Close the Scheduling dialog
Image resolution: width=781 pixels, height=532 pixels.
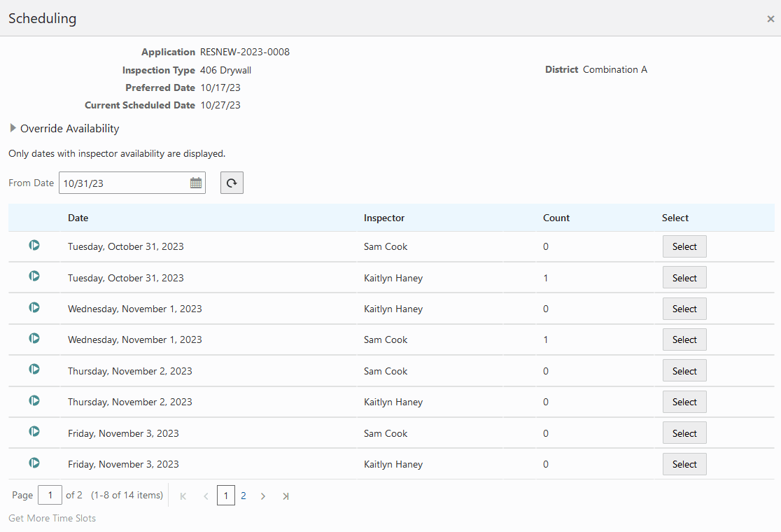(x=770, y=19)
